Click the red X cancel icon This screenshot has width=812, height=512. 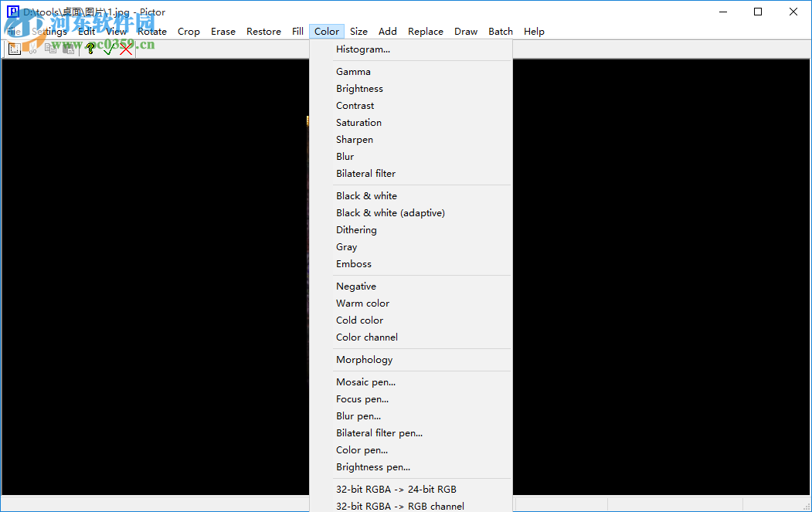pyautogui.click(x=126, y=49)
